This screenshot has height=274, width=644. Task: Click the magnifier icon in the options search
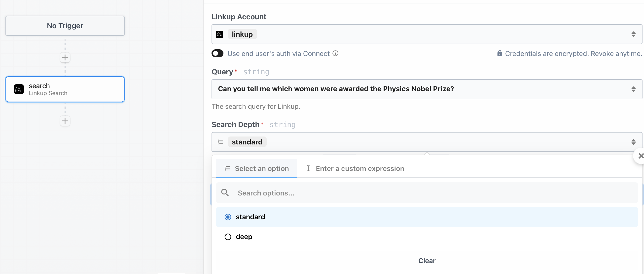[225, 193]
